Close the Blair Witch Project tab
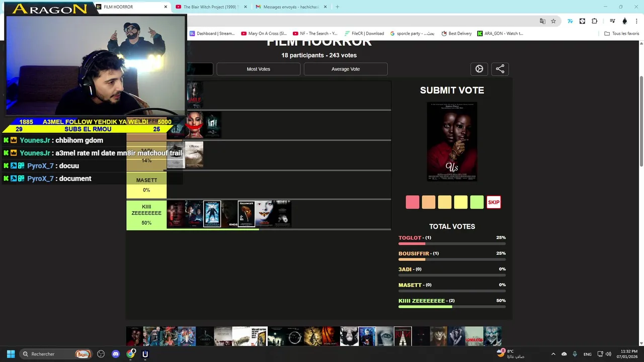This screenshot has height=362, width=644. tap(246, 7)
